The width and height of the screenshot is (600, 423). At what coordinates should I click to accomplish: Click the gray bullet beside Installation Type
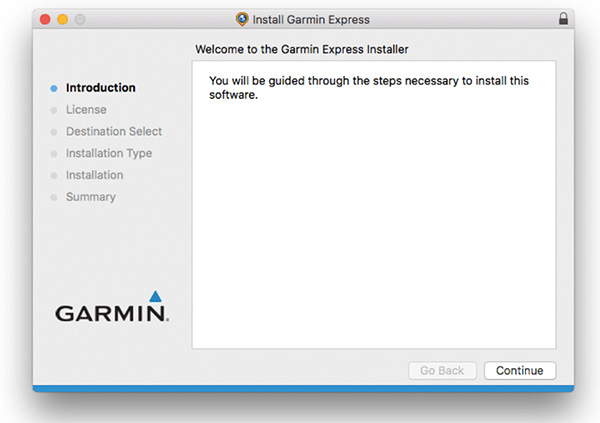[54, 154]
